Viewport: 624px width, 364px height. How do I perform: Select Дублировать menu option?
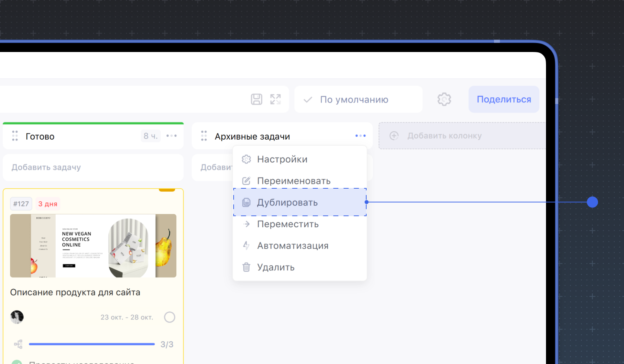(287, 202)
